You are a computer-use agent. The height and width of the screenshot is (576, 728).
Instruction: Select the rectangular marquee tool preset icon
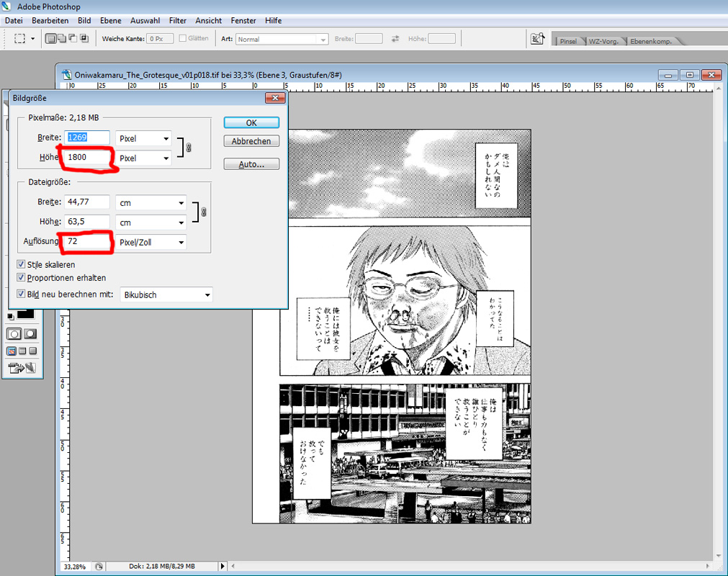19,39
